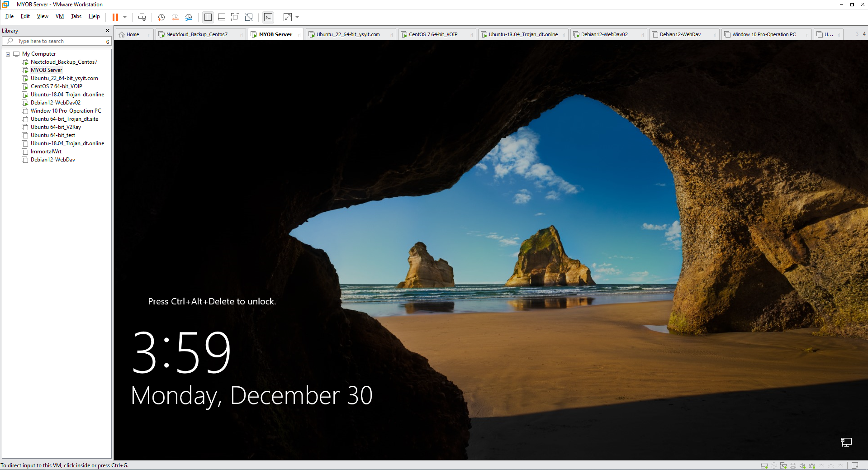Select Ubuntu 64-bit_test in the library tree
The image size is (868, 470).
pyautogui.click(x=53, y=135)
